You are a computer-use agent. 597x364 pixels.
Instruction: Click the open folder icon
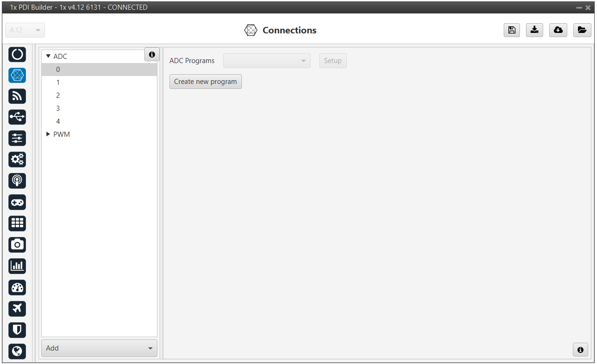(582, 30)
